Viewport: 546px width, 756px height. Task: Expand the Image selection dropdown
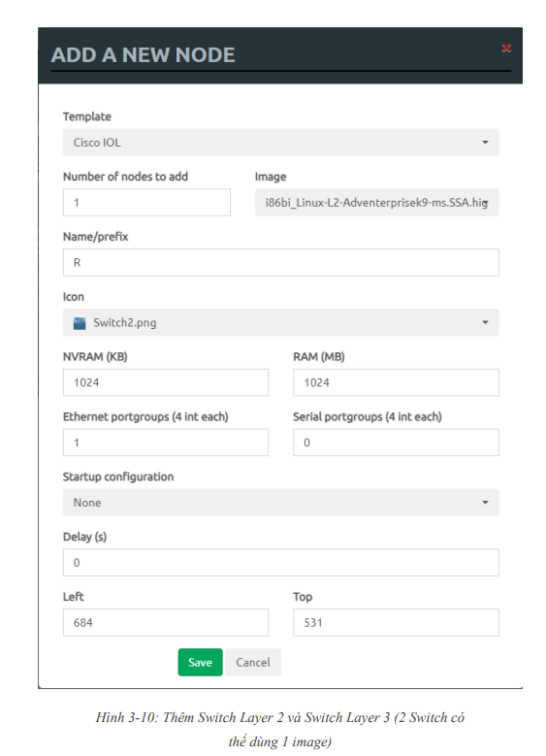[376, 203]
